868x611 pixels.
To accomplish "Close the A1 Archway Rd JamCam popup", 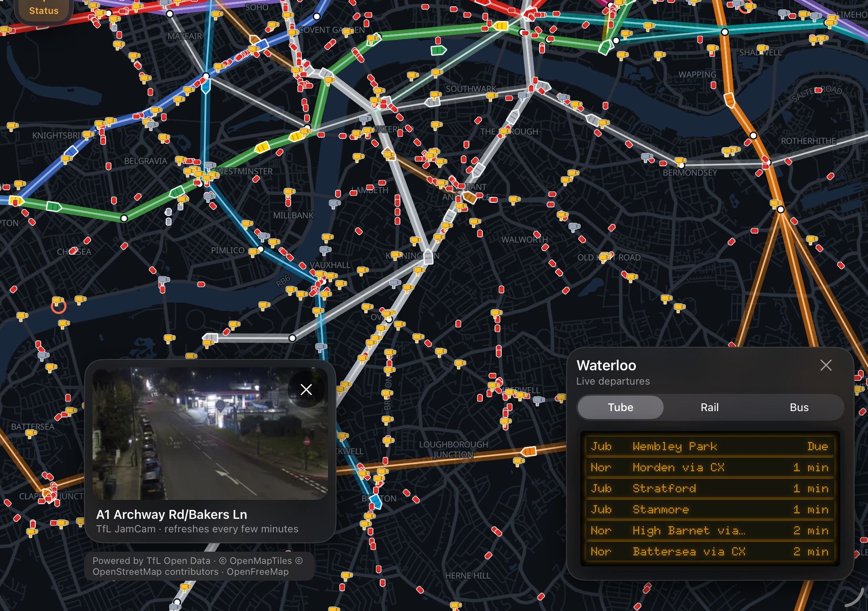I will pos(306,390).
